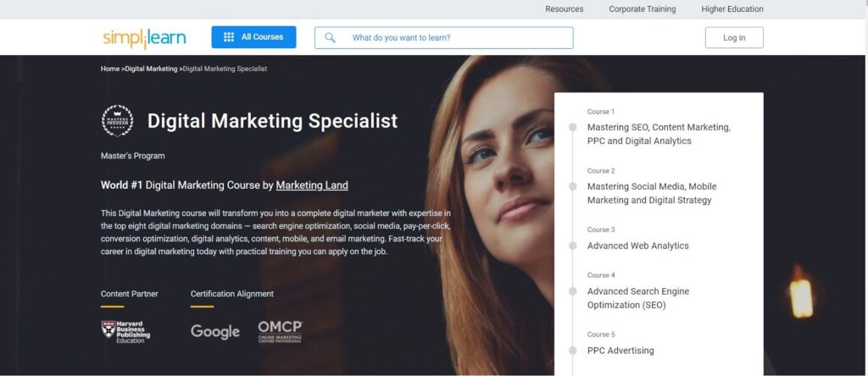The height and width of the screenshot is (376, 868).
Task: Click the Master's Program badge icon
Action: [x=117, y=120]
